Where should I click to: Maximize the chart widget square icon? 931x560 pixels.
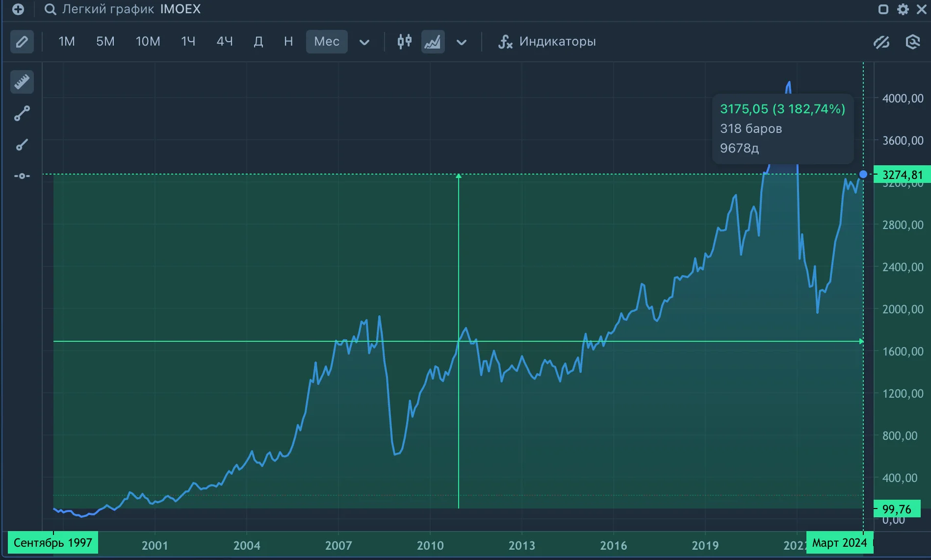(x=883, y=9)
